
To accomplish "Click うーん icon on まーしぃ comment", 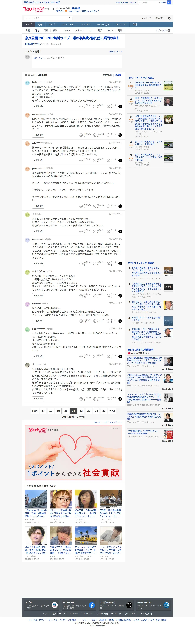I will click(x=109, y=399).
